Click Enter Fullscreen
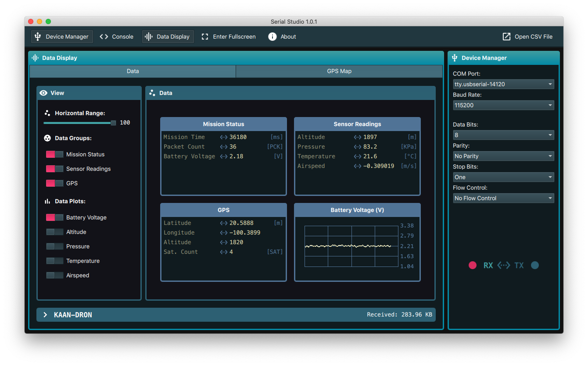 click(x=229, y=37)
